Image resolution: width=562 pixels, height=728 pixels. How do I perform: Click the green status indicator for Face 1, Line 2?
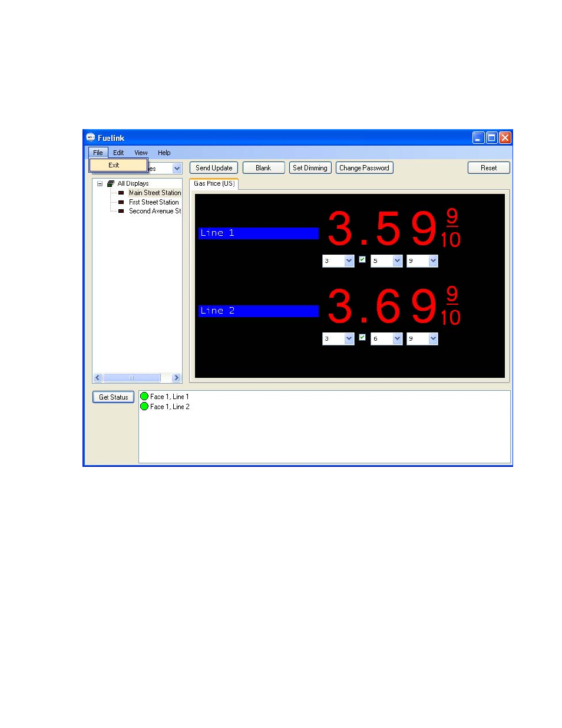click(x=144, y=407)
